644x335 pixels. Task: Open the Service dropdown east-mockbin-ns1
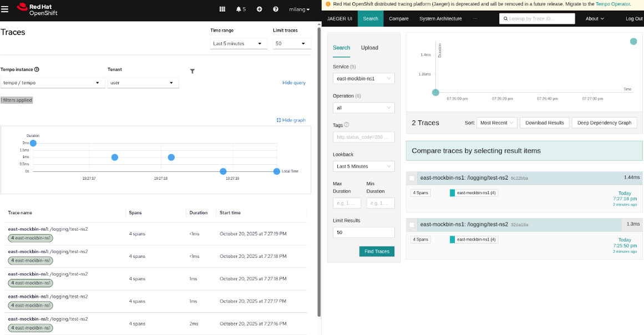(363, 79)
